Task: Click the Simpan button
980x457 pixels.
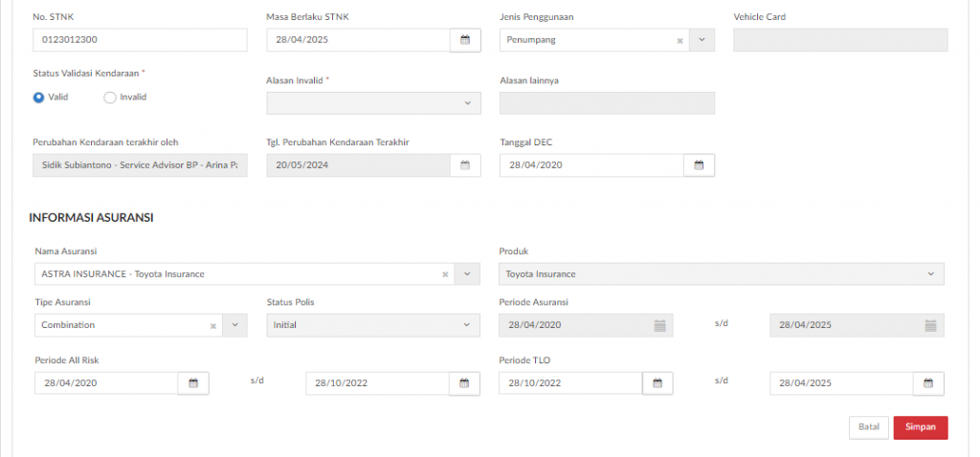Action: click(921, 427)
